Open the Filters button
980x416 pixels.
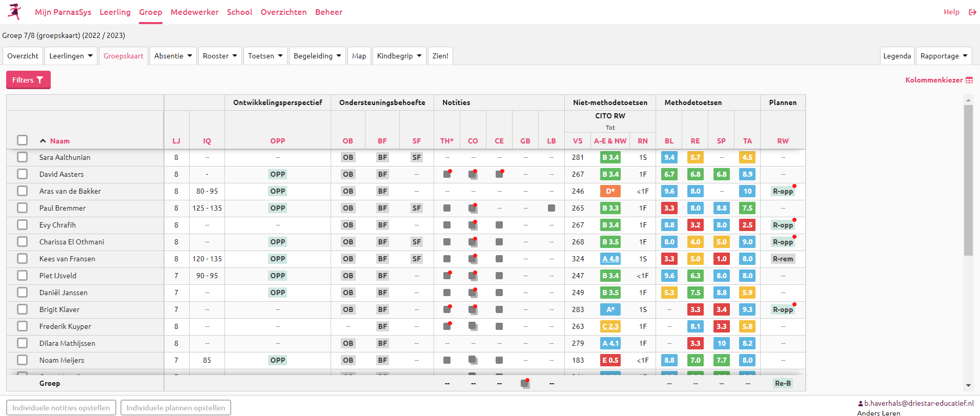pyautogui.click(x=28, y=80)
